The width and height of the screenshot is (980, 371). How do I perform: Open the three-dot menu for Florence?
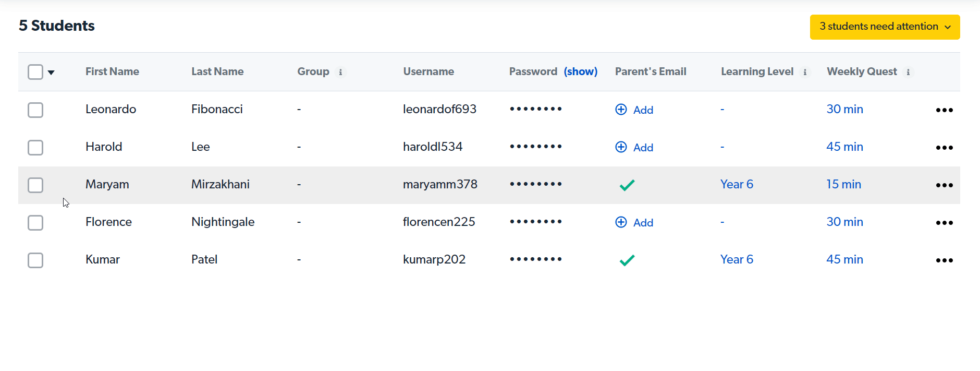(944, 223)
